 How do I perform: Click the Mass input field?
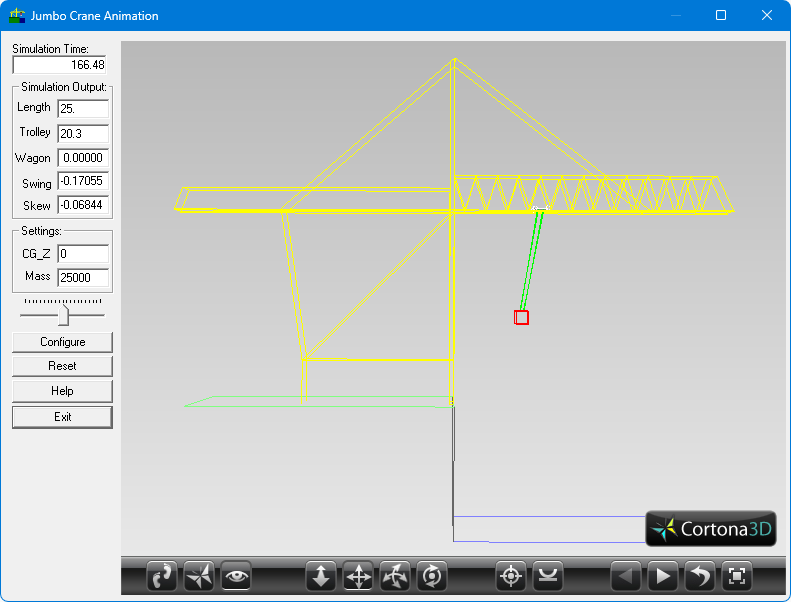point(83,277)
